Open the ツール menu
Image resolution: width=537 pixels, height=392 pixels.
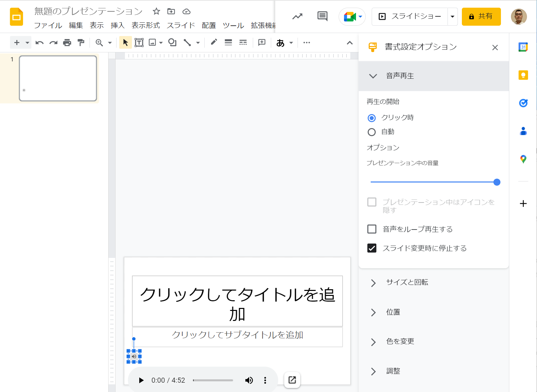coord(233,25)
